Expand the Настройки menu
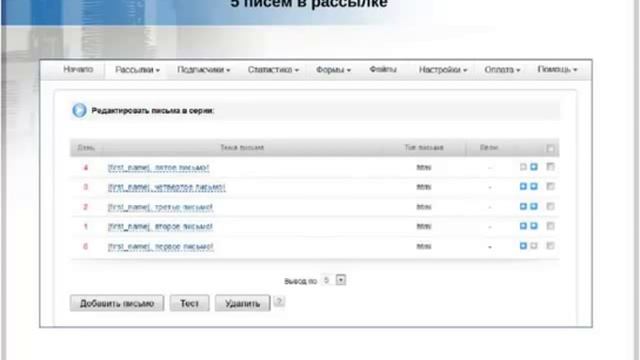Image resolution: width=640 pixels, height=360 pixels. pyautogui.click(x=443, y=70)
